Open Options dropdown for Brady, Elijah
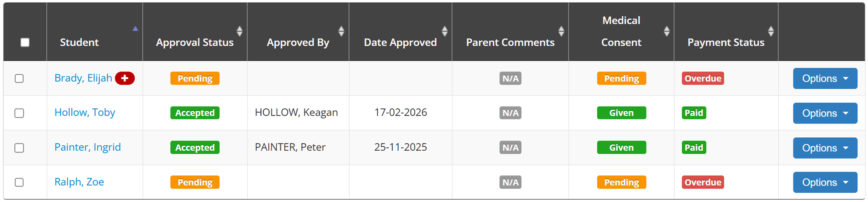 point(825,78)
